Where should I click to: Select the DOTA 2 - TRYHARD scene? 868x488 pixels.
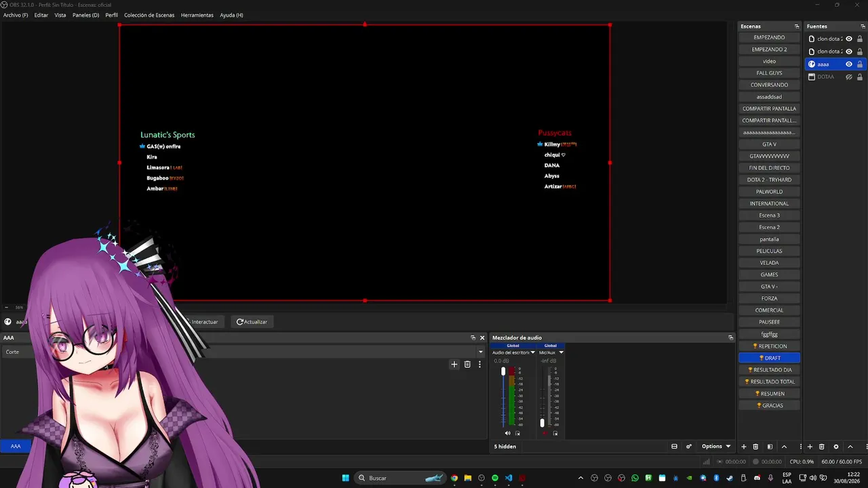tap(769, 180)
